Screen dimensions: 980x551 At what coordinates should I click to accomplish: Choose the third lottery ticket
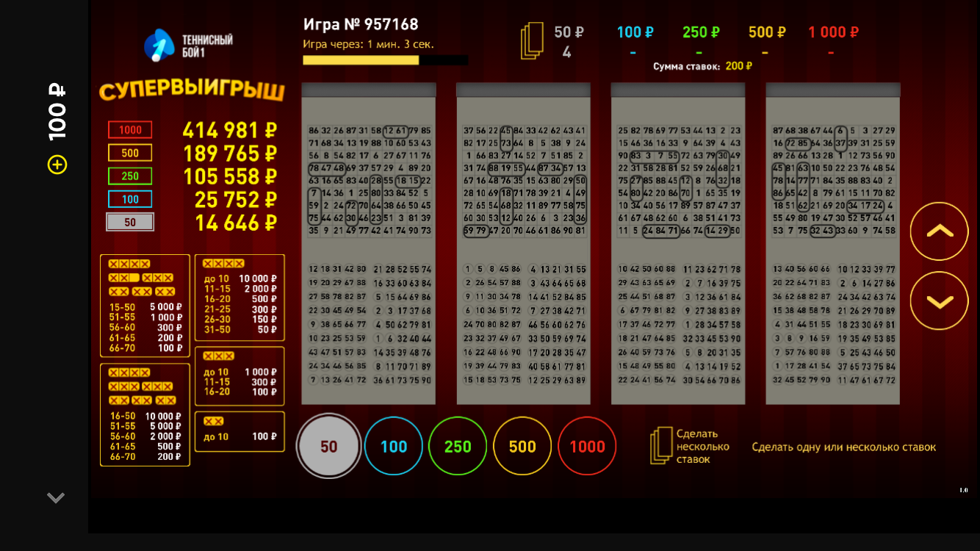tap(678, 243)
